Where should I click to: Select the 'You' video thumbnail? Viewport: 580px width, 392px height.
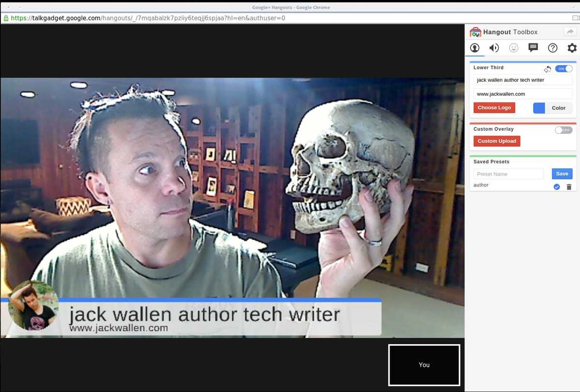coord(424,365)
